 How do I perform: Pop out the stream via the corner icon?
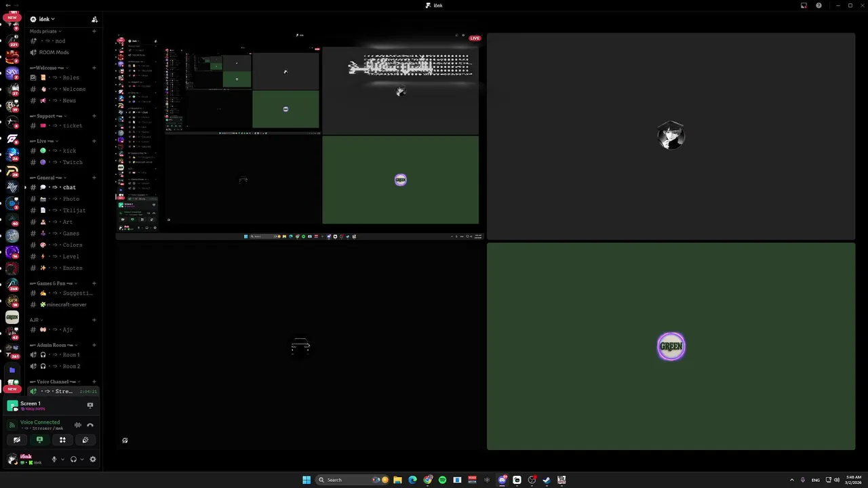125,441
